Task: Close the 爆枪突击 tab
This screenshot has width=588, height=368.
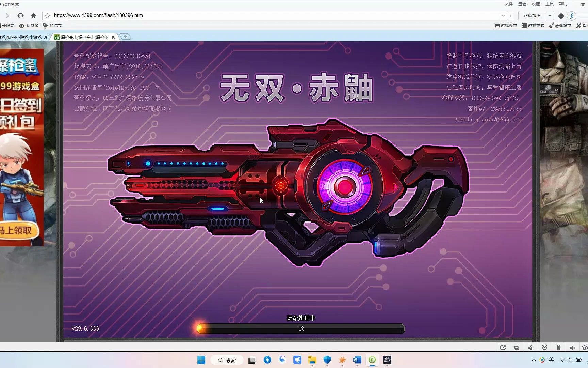Action: [x=113, y=37]
